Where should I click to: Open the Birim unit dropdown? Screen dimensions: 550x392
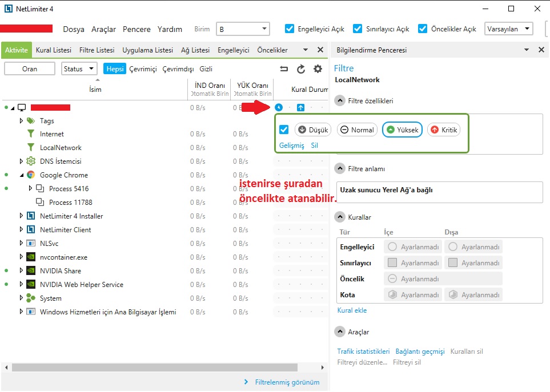(243, 29)
